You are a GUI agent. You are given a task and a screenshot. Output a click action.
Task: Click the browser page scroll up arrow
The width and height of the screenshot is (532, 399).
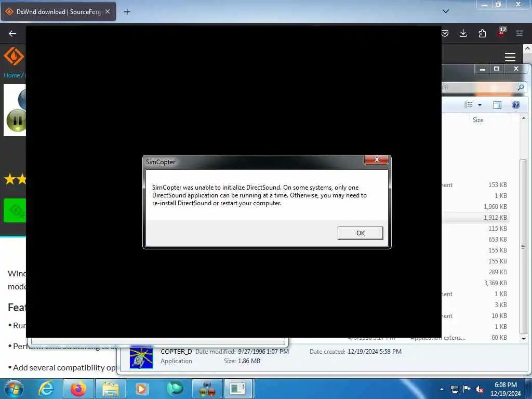(x=528, y=48)
